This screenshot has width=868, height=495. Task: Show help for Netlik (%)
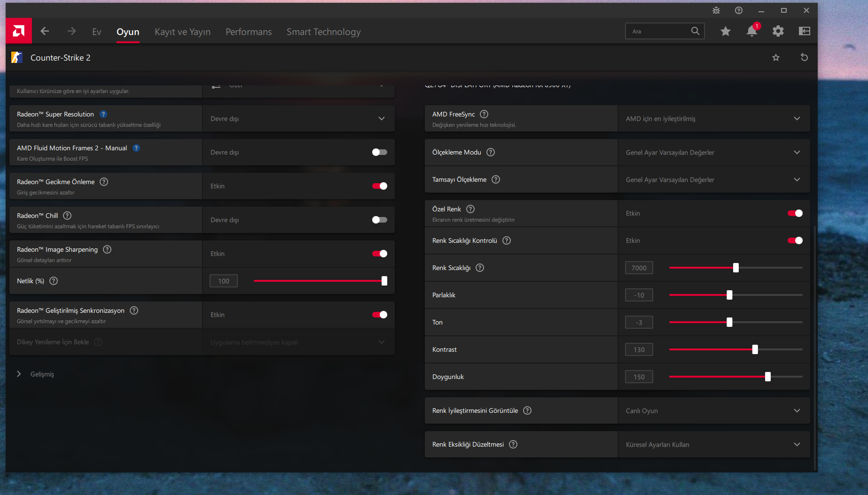pos(54,281)
